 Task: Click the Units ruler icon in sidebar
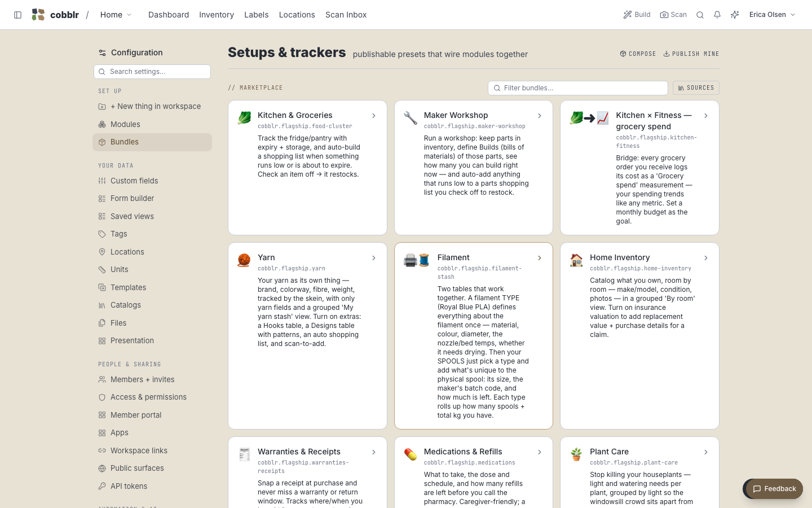click(x=102, y=269)
